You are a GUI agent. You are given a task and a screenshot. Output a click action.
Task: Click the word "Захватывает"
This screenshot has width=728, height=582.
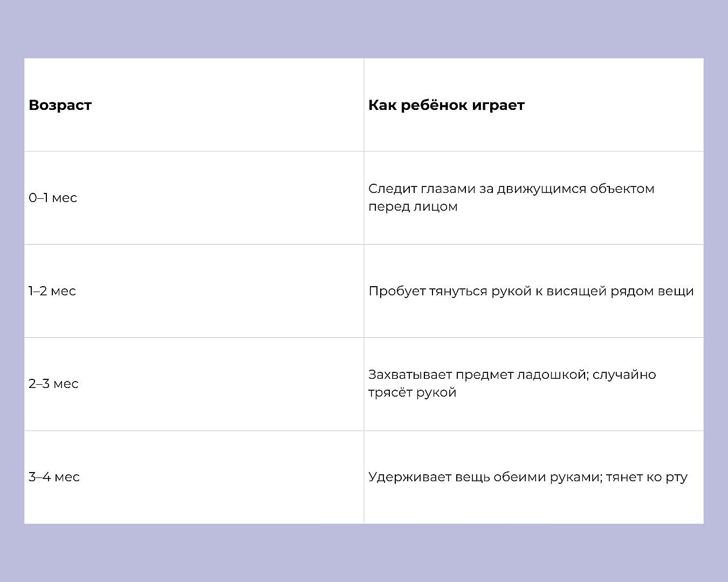[x=410, y=375]
